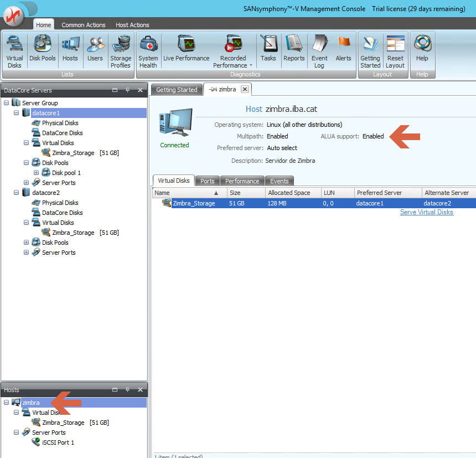
Task: Open the Event Log
Action: tap(319, 52)
